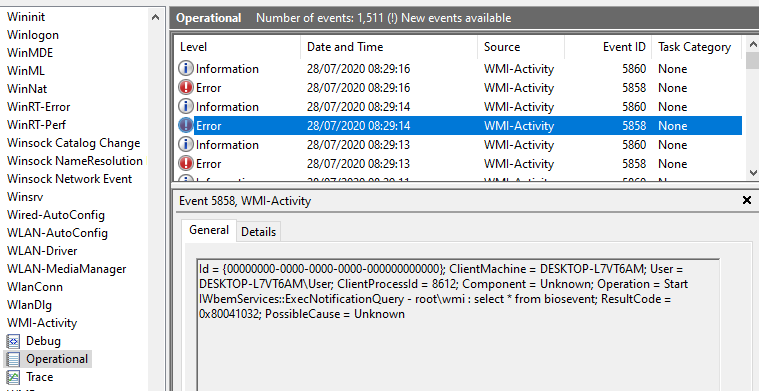Click Error icon of 08:29:13 event
Viewport: 759px width, 391px height.
(186, 164)
